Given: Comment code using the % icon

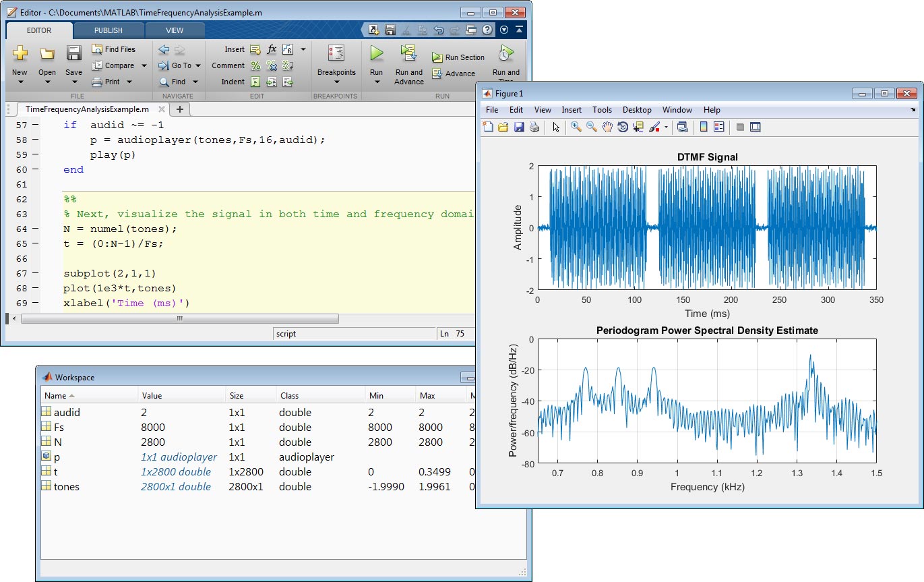Looking at the screenshot, I should pos(255,65).
